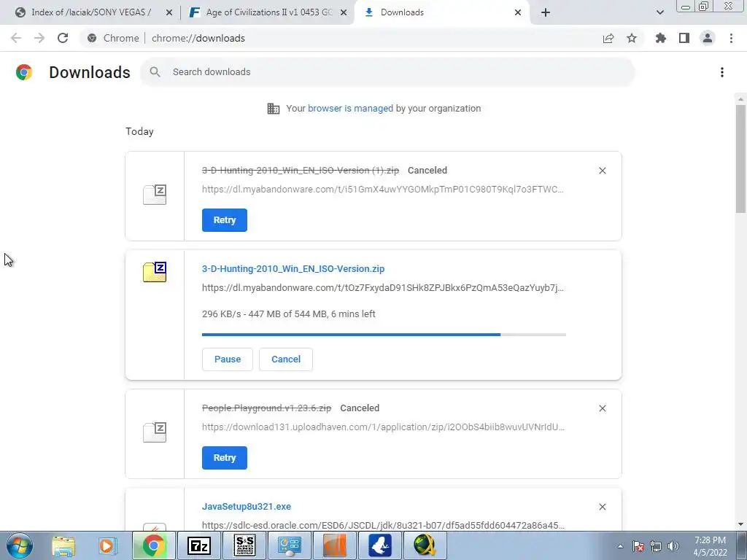Remove People.Playground.v1.23.6.zip from list
747x560 pixels.
pos(602,408)
